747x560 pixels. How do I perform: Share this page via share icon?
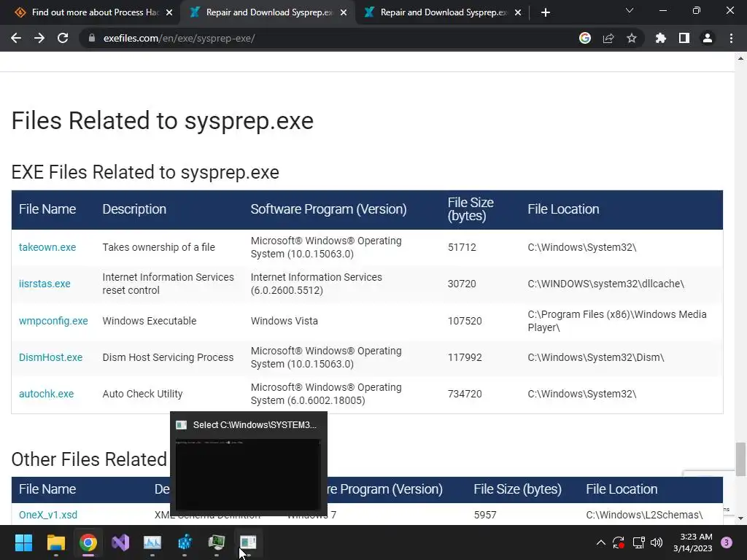coord(608,38)
